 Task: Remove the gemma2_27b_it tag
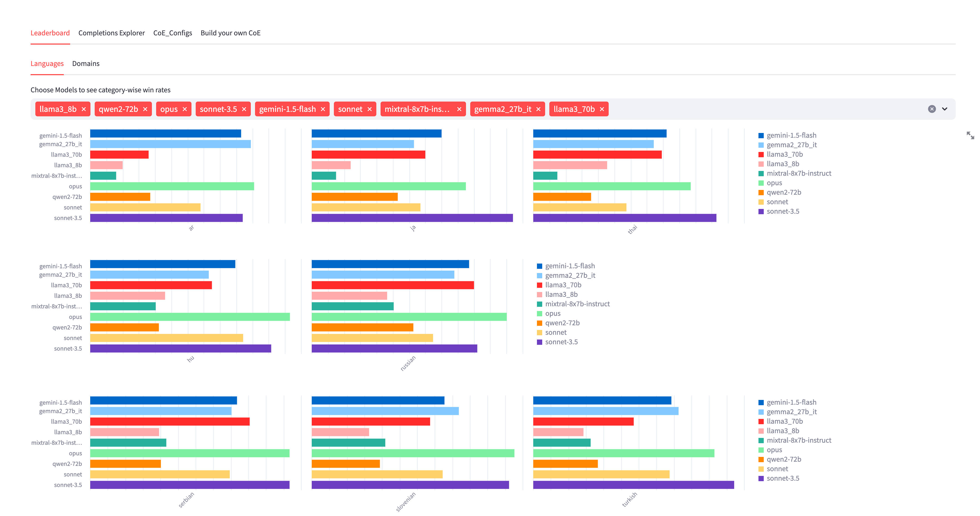tap(539, 109)
